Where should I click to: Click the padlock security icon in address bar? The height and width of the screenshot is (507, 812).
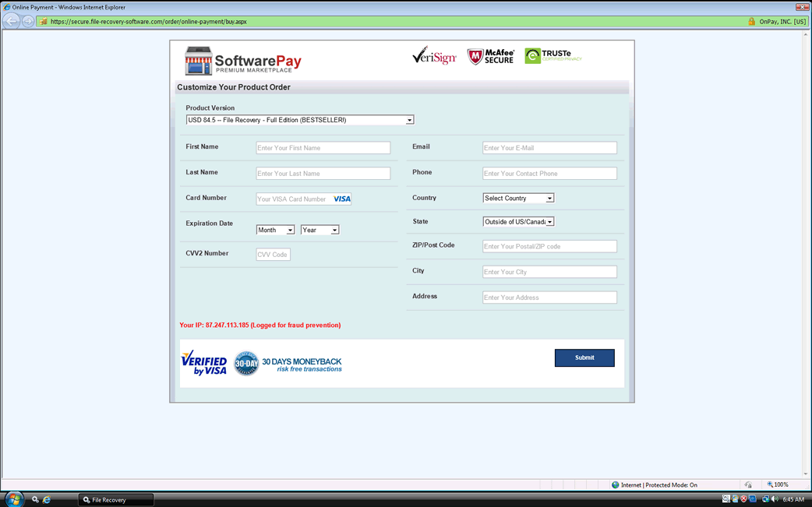click(751, 22)
